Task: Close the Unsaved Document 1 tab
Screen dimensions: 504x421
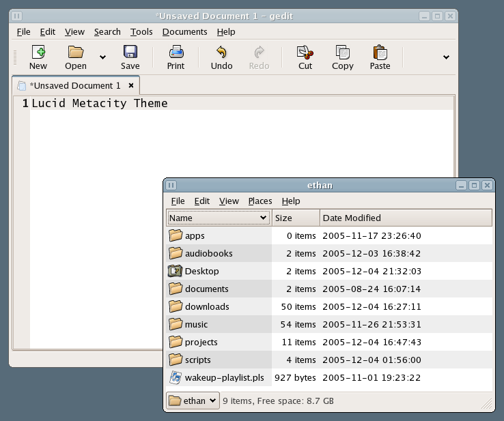Action: tap(131, 85)
